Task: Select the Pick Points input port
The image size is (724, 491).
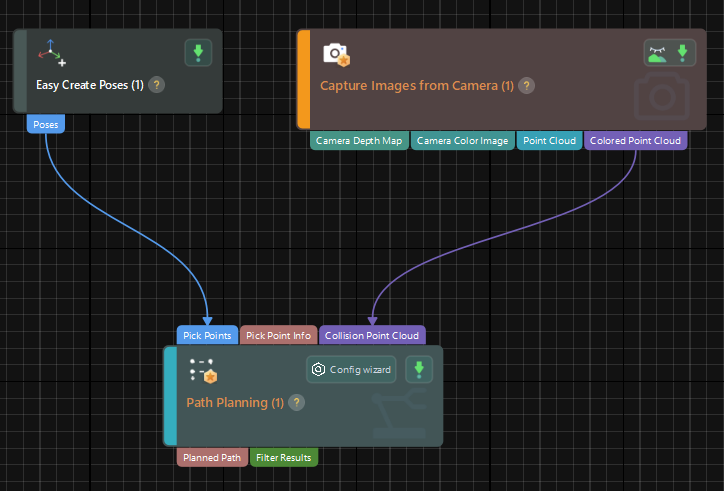Action: (207, 336)
